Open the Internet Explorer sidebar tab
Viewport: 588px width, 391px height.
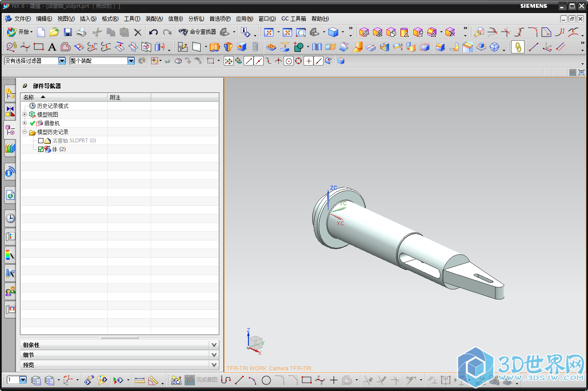(x=10, y=195)
